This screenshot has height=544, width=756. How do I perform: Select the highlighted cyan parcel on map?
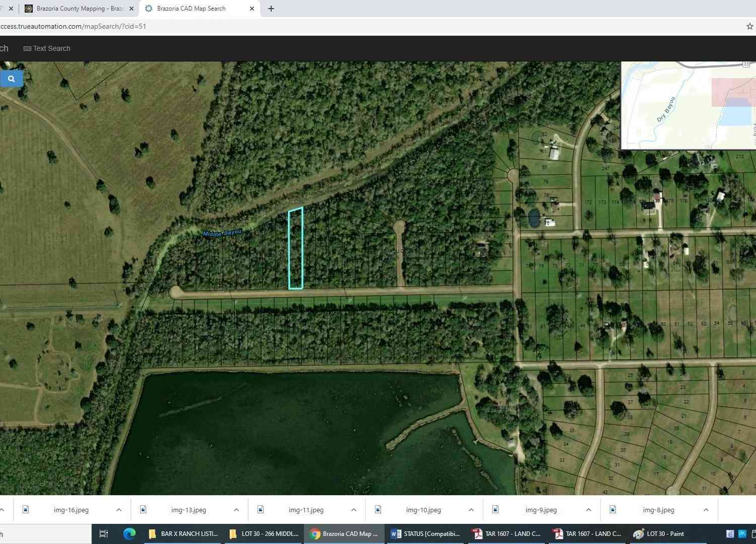[295, 248]
